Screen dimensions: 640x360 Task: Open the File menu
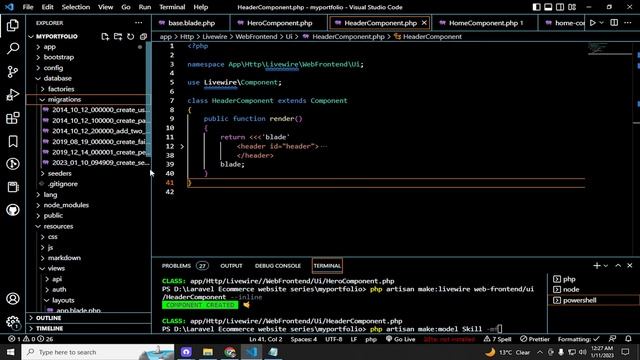click(x=28, y=7)
